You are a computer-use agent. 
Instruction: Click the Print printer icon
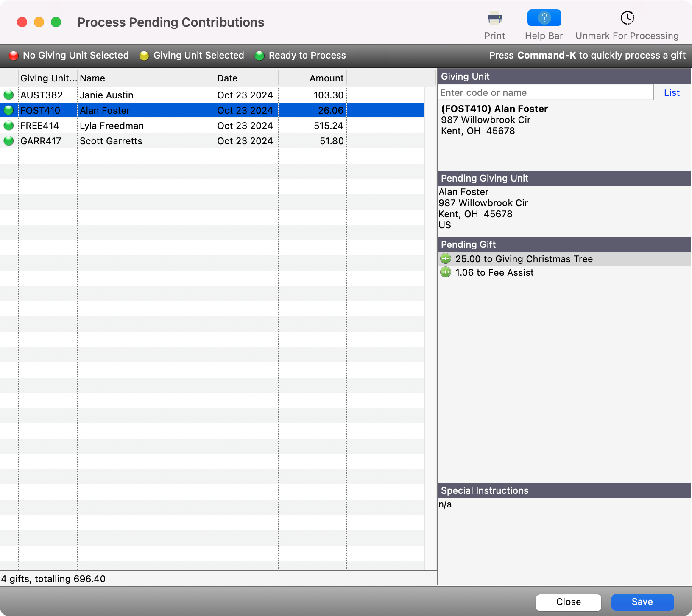494,19
